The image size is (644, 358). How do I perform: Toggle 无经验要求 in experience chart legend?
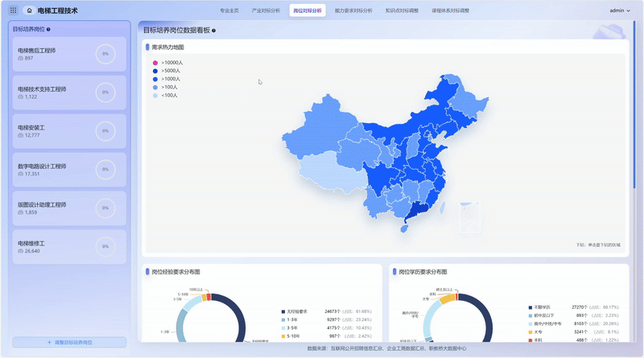[283, 311]
